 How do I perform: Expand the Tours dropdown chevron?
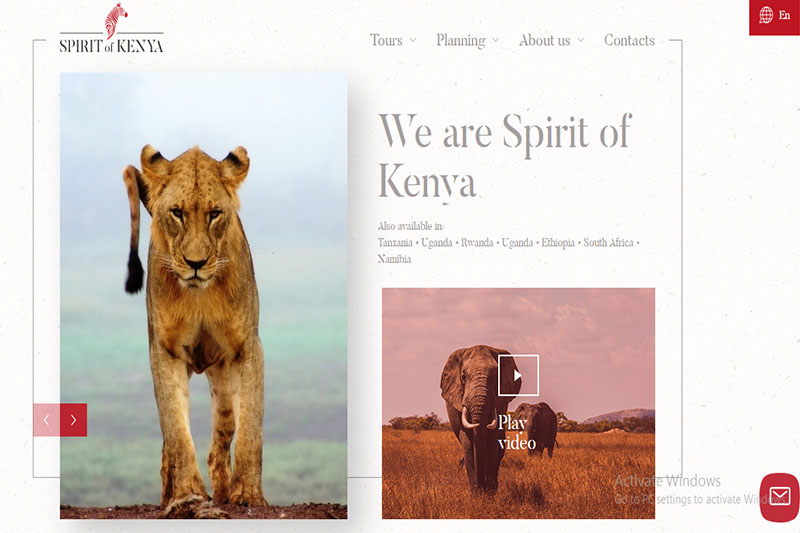[x=413, y=40]
